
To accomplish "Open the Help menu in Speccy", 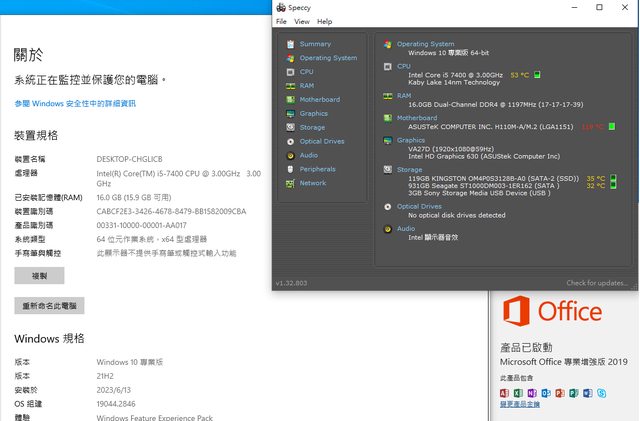I will point(324,21).
